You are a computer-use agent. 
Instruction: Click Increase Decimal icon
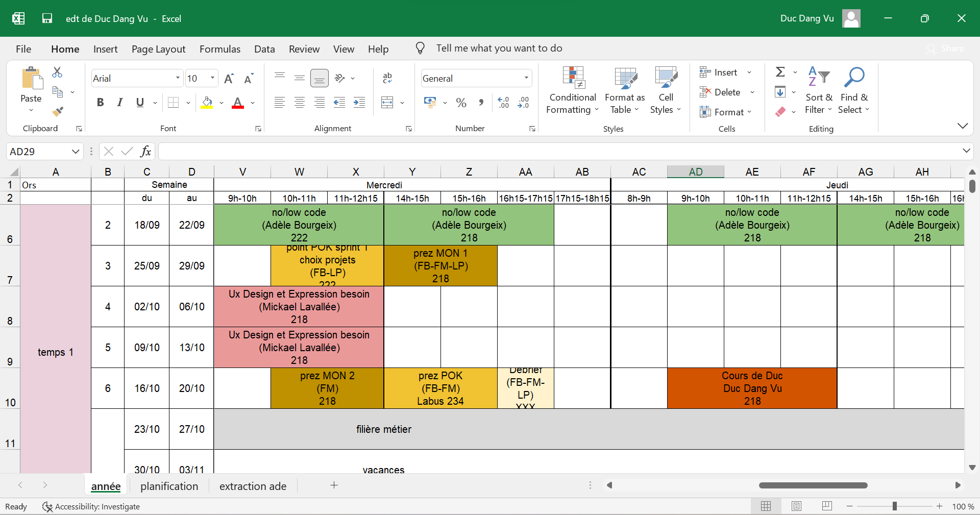[x=503, y=103]
